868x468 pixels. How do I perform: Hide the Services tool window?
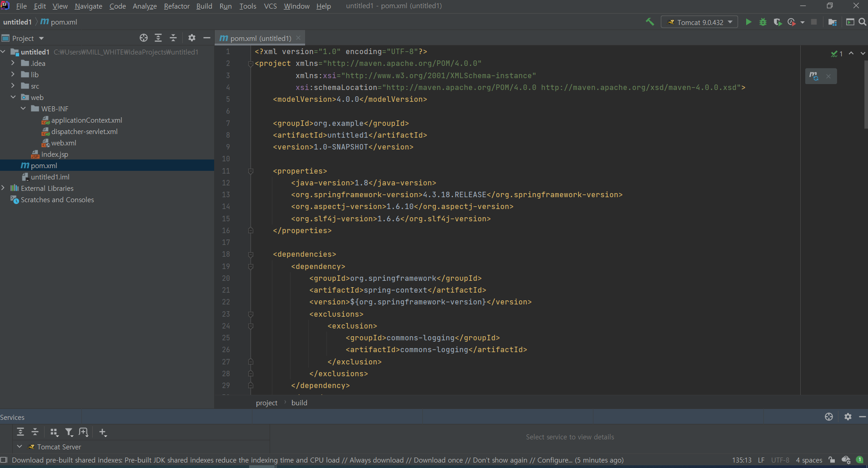click(x=862, y=417)
